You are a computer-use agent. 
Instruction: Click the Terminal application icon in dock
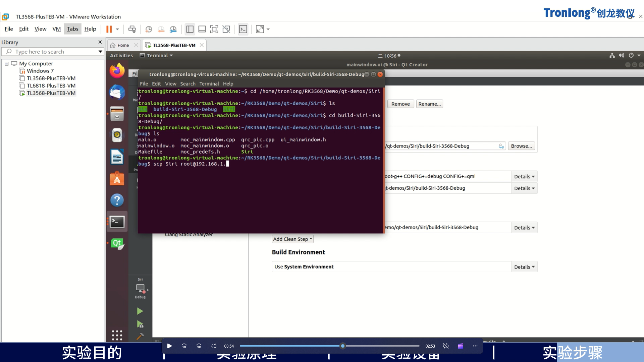click(117, 222)
